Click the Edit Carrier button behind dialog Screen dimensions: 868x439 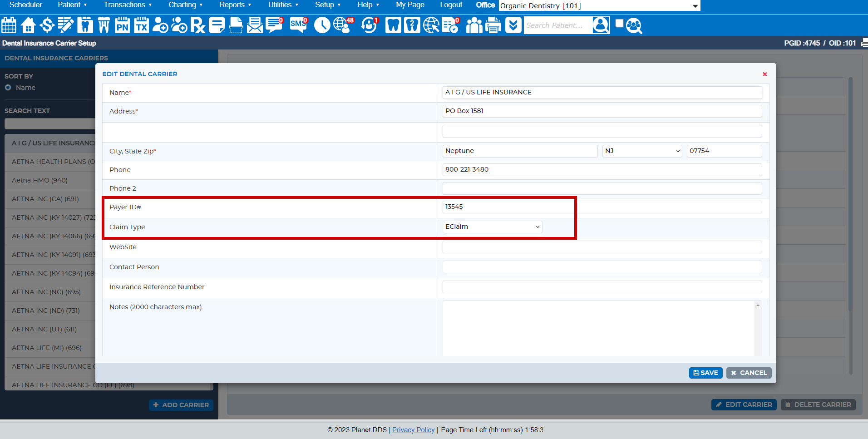coord(744,404)
